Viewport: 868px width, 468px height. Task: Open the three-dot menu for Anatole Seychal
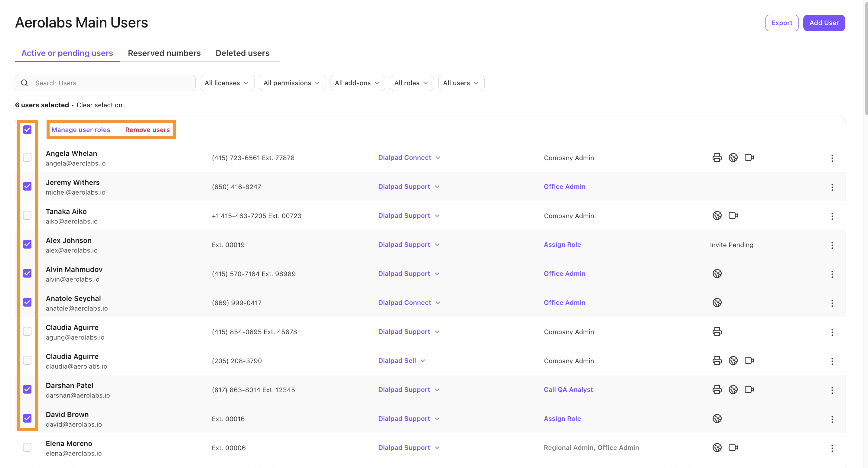coord(832,303)
